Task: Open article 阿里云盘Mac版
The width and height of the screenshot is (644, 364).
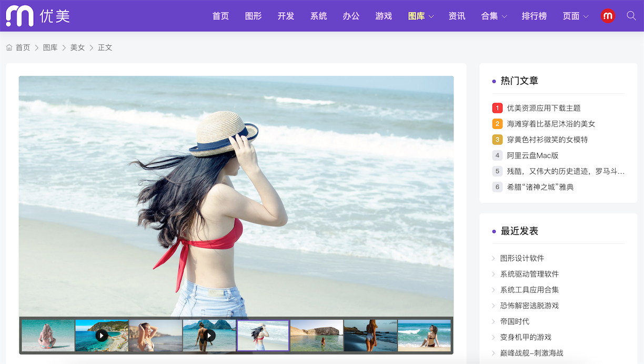Action: coord(532,155)
